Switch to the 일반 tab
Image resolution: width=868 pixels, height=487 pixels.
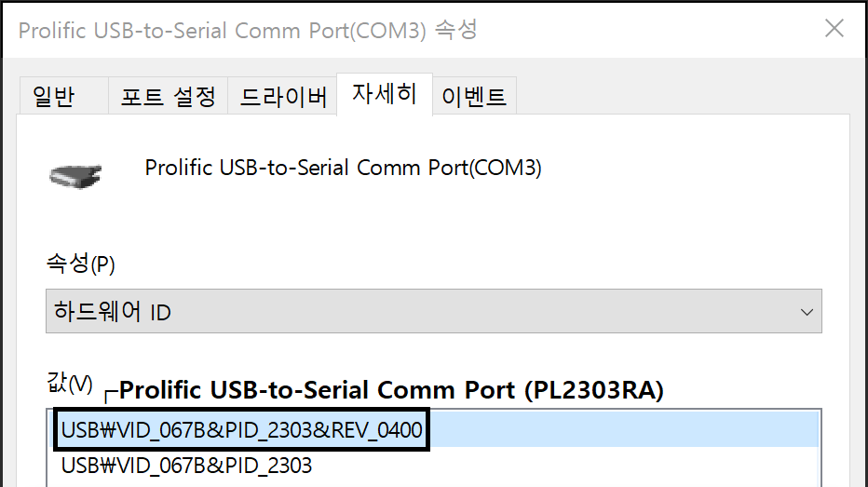coord(54,96)
